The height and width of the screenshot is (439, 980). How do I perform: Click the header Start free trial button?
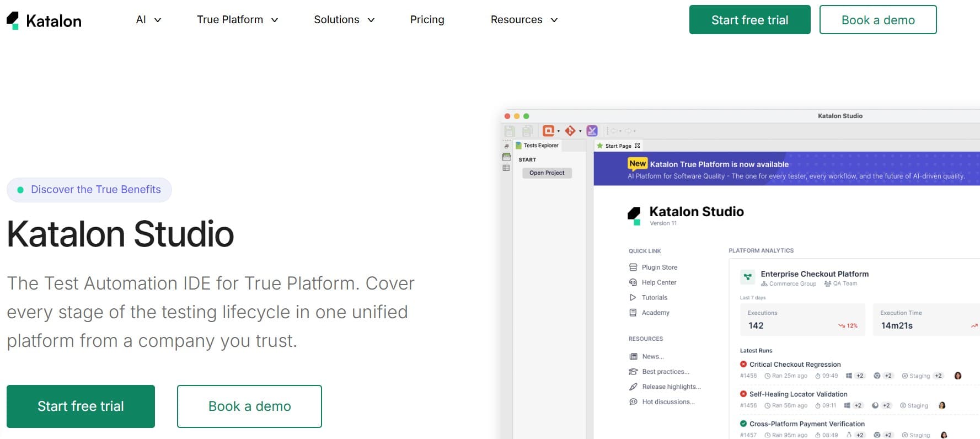coord(749,20)
